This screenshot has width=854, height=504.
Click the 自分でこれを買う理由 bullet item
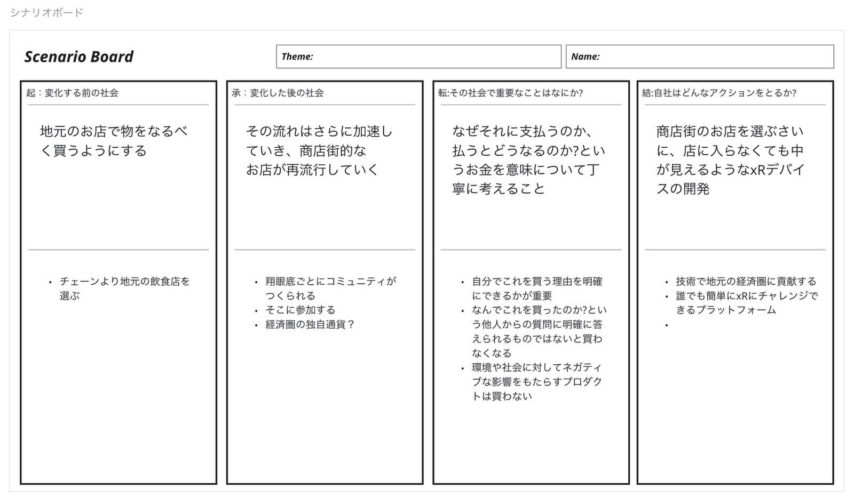click(x=536, y=288)
